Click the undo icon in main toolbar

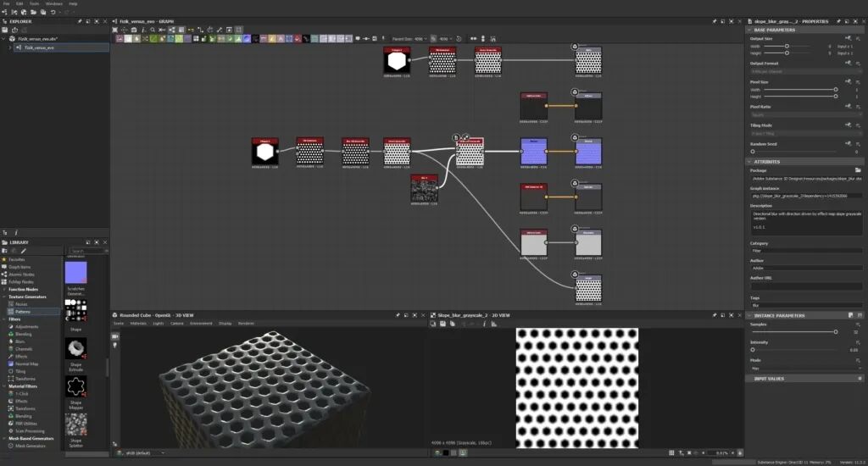click(x=53, y=12)
